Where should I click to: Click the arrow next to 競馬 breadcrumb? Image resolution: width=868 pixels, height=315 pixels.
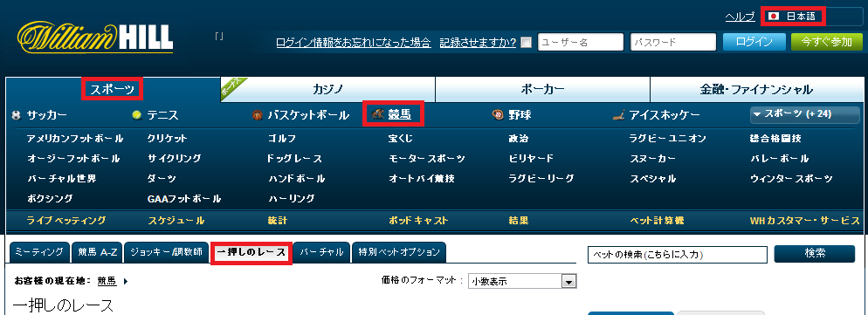pos(126,281)
